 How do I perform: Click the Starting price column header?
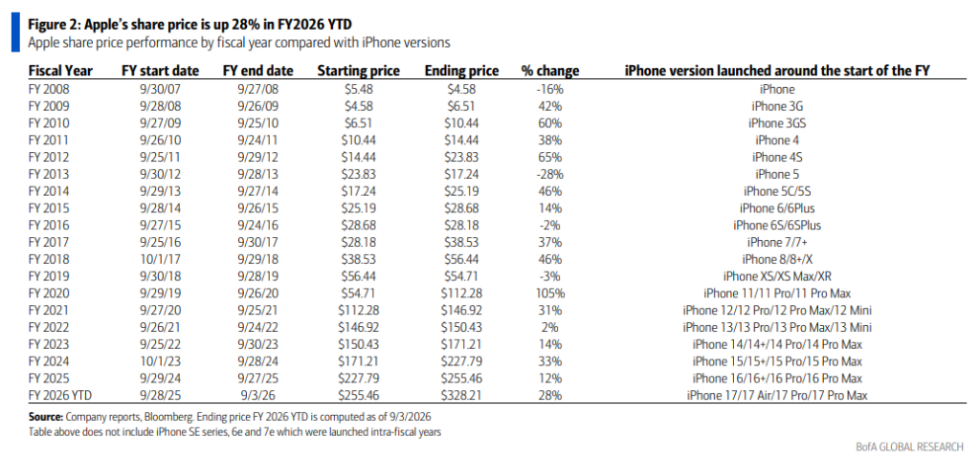(358, 71)
